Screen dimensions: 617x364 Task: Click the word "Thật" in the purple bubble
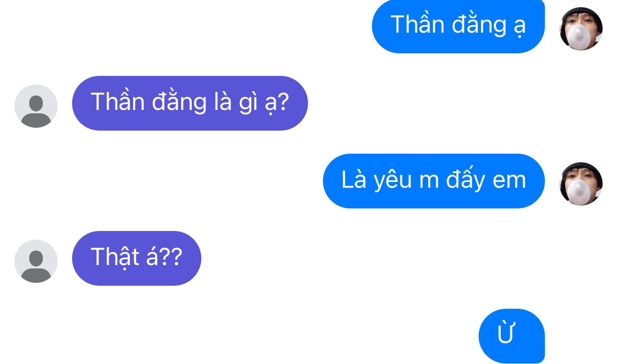(x=115, y=257)
